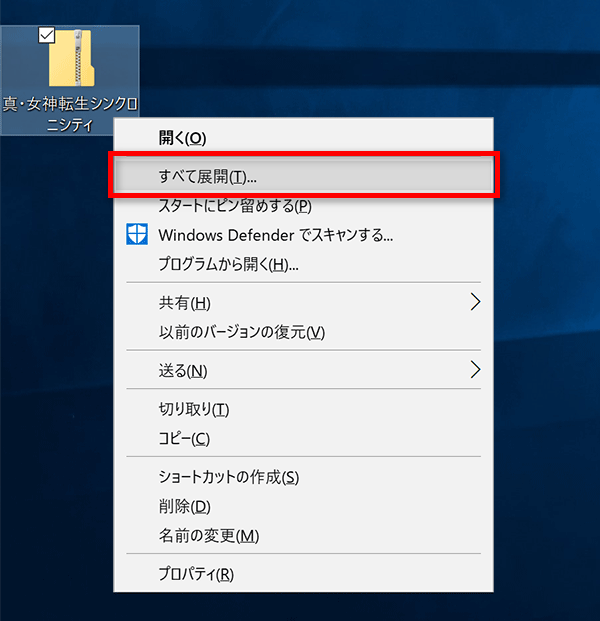Select 名前の変更(M) to rename
Screen dimensions: 600x621
[x=303, y=535]
